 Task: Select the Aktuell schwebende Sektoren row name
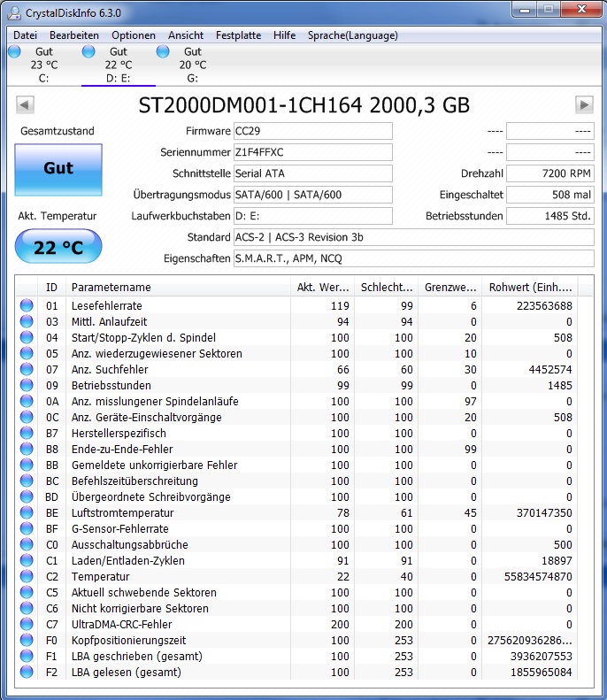point(144,592)
